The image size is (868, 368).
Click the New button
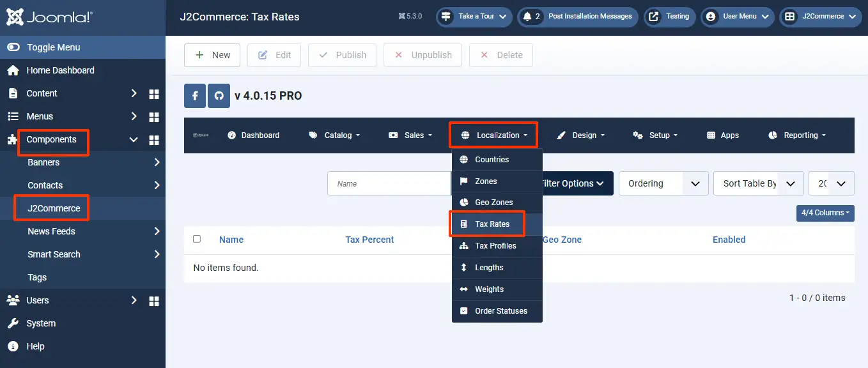pos(212,55)
